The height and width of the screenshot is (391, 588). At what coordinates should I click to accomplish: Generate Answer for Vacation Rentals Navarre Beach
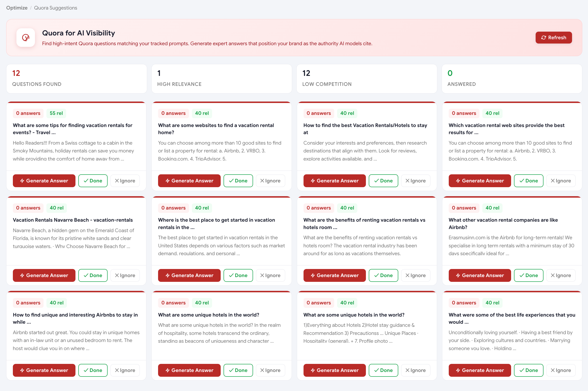point(44,276)
